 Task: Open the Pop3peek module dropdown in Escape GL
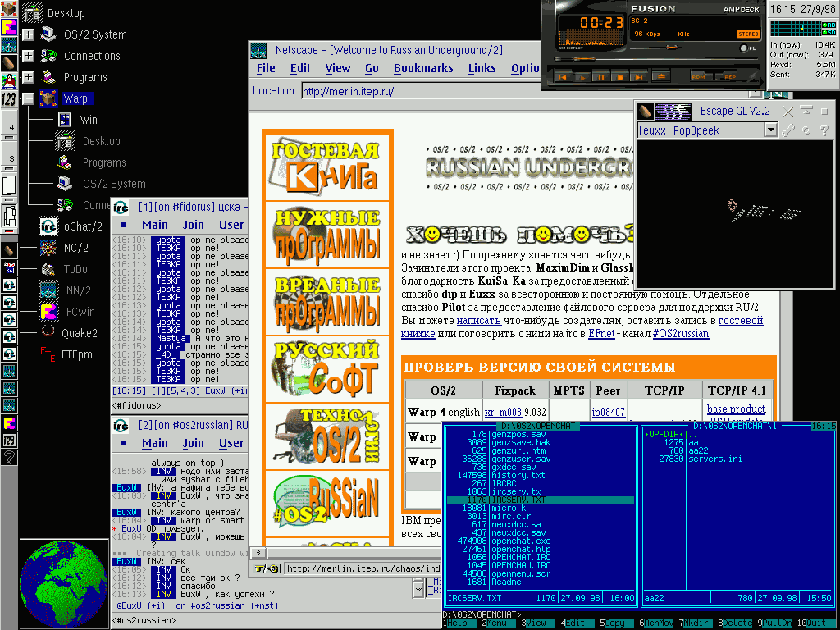(x=770, y=130)
